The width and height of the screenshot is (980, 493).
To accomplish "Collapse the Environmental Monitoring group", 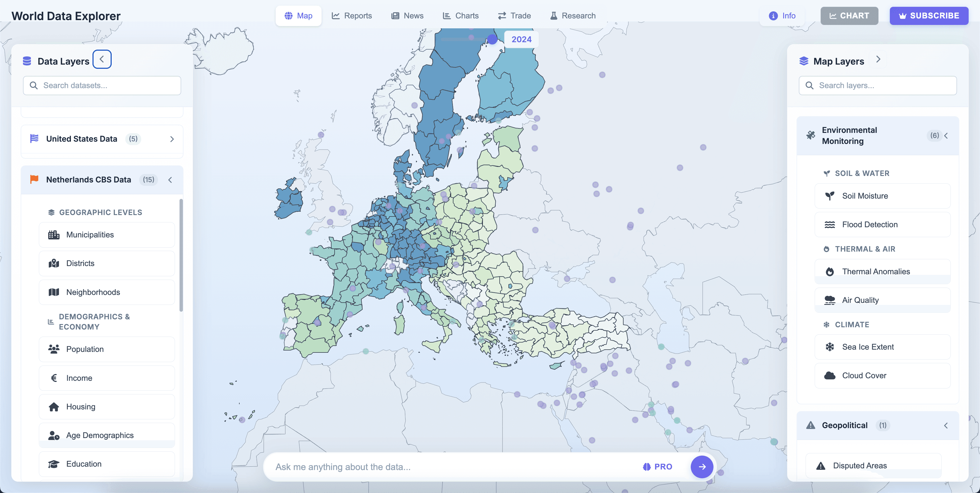I will [x=946, y=136].
